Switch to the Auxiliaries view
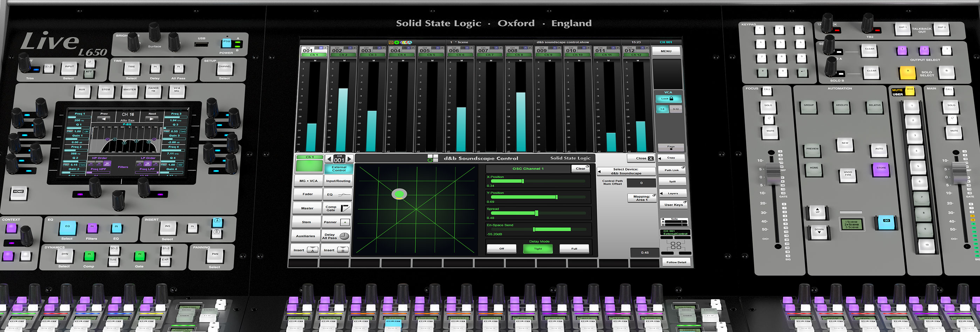The image size is (980, 332). 306,236
